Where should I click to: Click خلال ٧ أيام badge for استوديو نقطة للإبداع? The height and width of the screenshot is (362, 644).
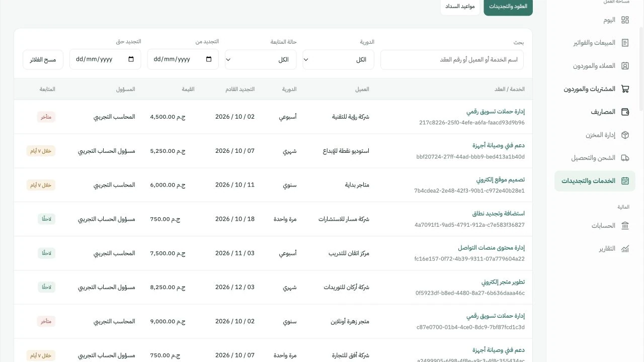click(x=41, y=151)
